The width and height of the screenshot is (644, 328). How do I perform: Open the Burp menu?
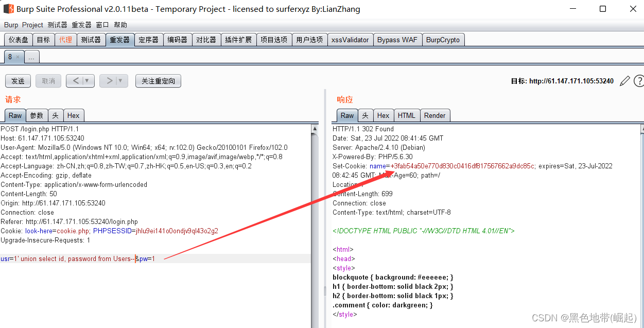pyautogui.click(x=11, y=25)
